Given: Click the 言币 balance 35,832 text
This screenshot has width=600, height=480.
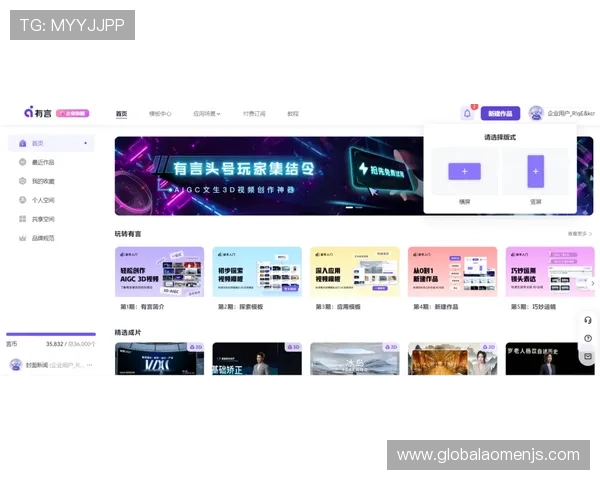Looking at the screenshot, I should click(54, 344).
